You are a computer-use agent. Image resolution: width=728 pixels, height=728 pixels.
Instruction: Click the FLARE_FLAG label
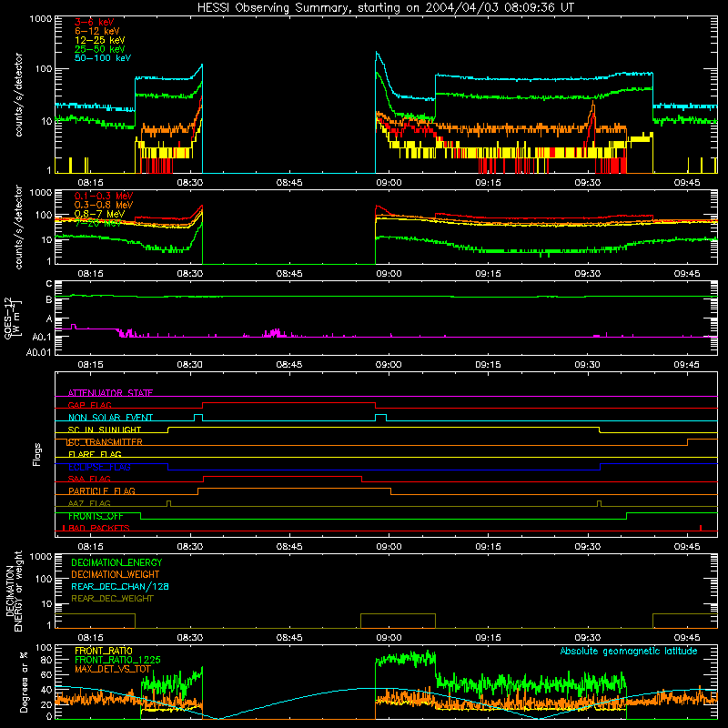(x=95, y=454)
